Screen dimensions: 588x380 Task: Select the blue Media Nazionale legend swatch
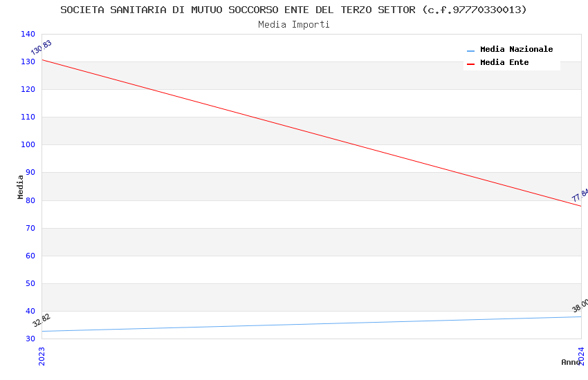[x=470, y=50]
